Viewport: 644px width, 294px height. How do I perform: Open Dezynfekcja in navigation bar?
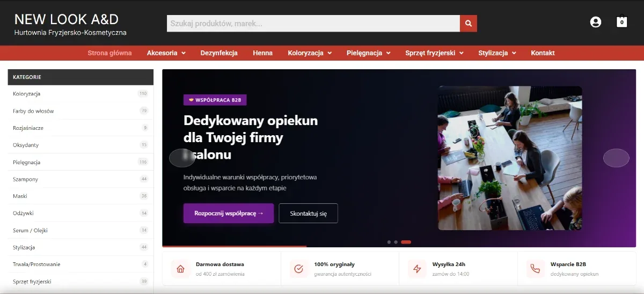219,53
